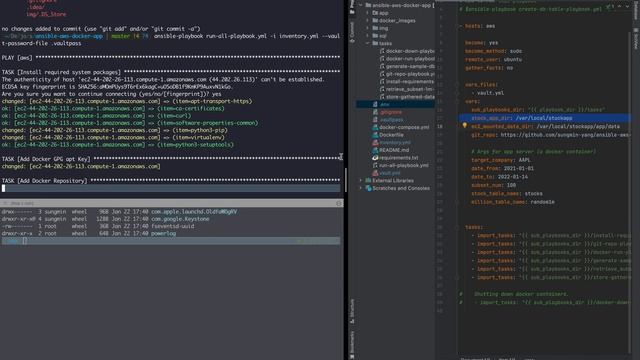Click the terminal pane vertical scrollbar
This screenshot has height=360, width=640.
coord(346,180)
